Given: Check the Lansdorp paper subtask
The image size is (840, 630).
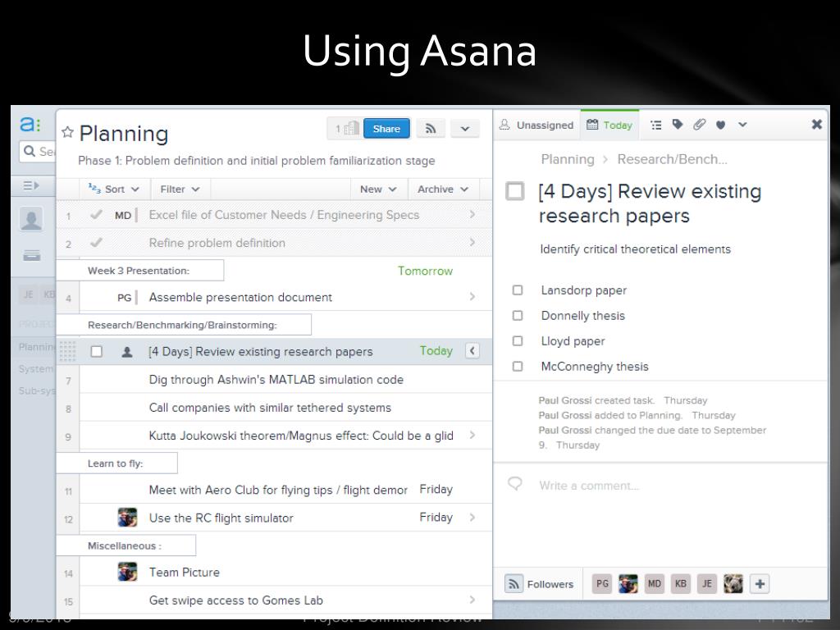Looking at the screenshot, I should (x=518, y=290).
